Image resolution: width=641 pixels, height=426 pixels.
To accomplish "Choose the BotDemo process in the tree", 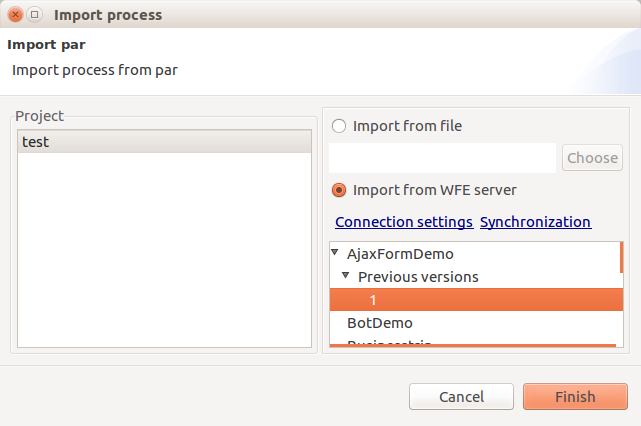I will click(x=380, y=323).
